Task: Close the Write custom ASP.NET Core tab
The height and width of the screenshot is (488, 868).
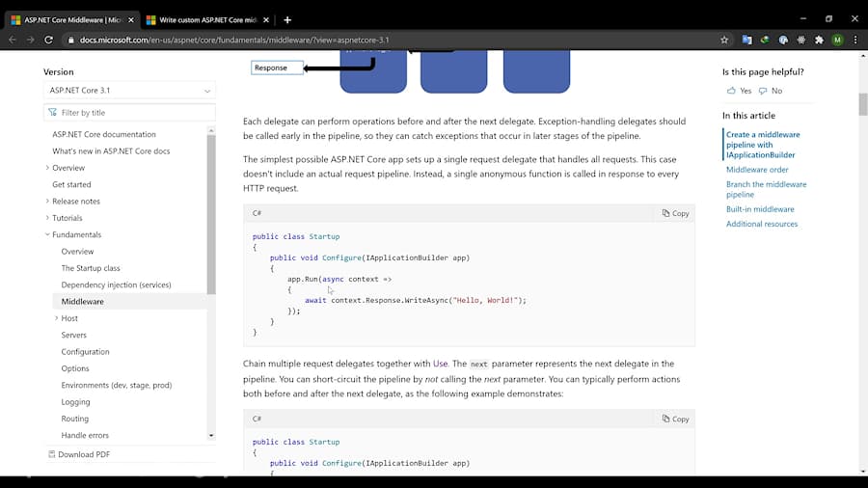Action: click(x=266, y=20)
